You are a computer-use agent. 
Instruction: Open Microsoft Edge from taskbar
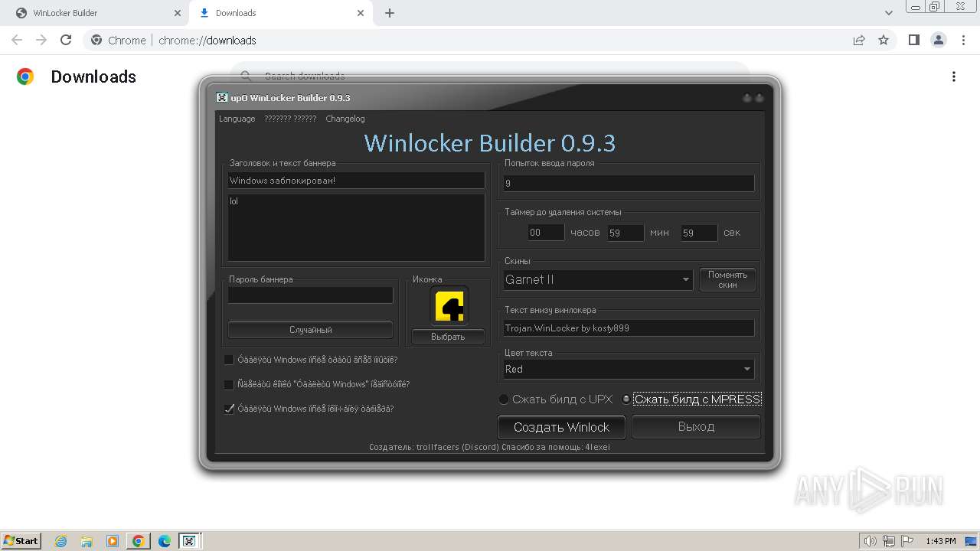click(165, 541)
